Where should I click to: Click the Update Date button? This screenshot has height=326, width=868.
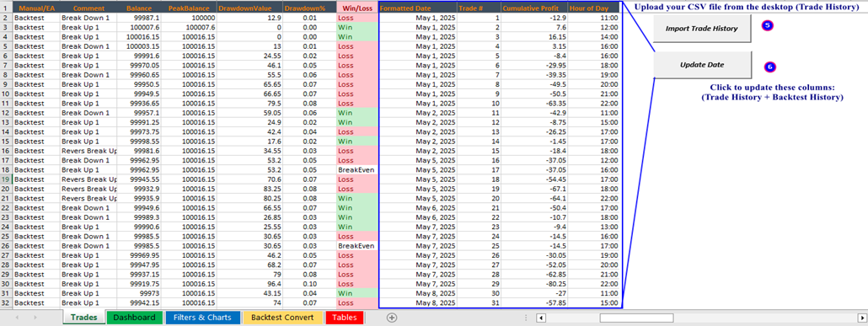(x=701, y=65)
